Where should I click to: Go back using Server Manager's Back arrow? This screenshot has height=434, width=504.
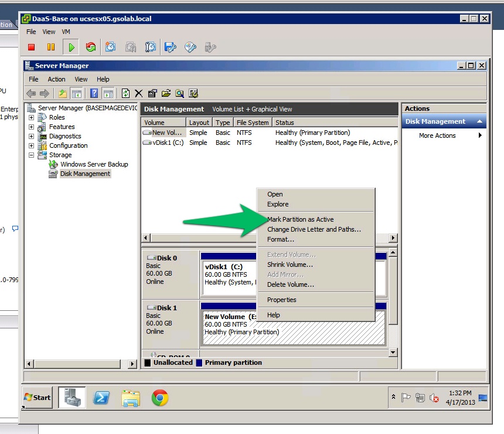31,94
